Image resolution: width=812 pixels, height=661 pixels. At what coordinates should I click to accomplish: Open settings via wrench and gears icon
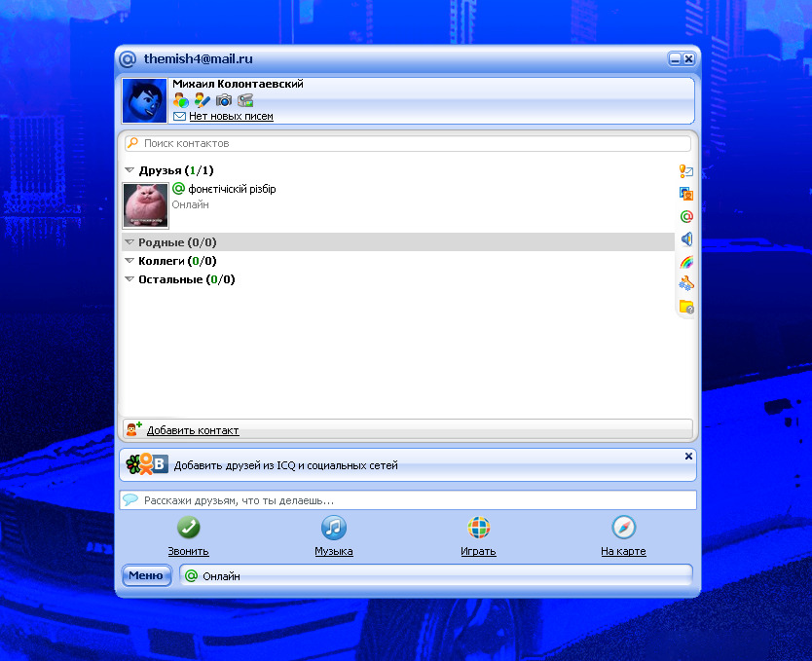coord(686,284)
